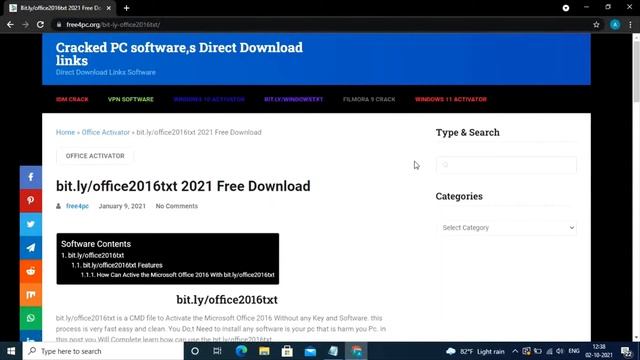View site info via padlock icon
This screenshot has width=640, height=360.
coord(59,24)
